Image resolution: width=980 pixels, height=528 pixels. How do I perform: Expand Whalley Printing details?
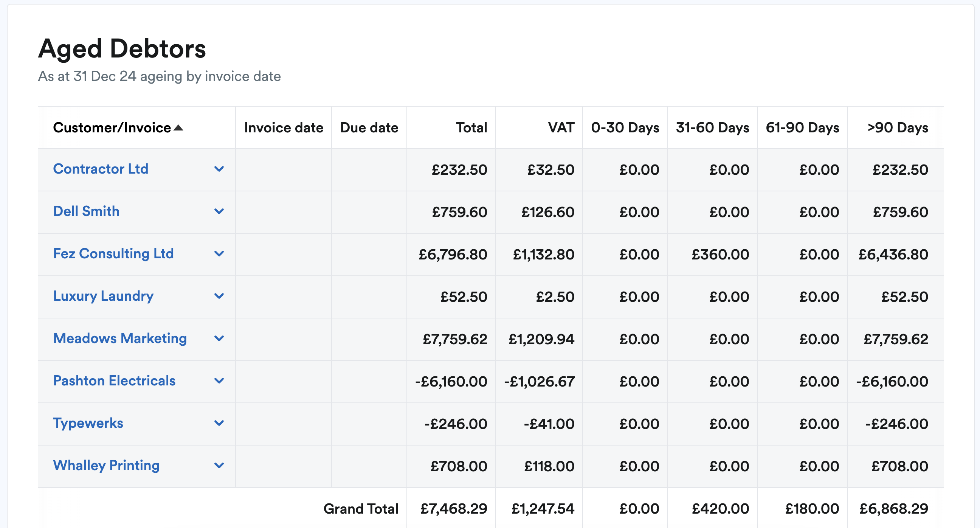[220, 466]
